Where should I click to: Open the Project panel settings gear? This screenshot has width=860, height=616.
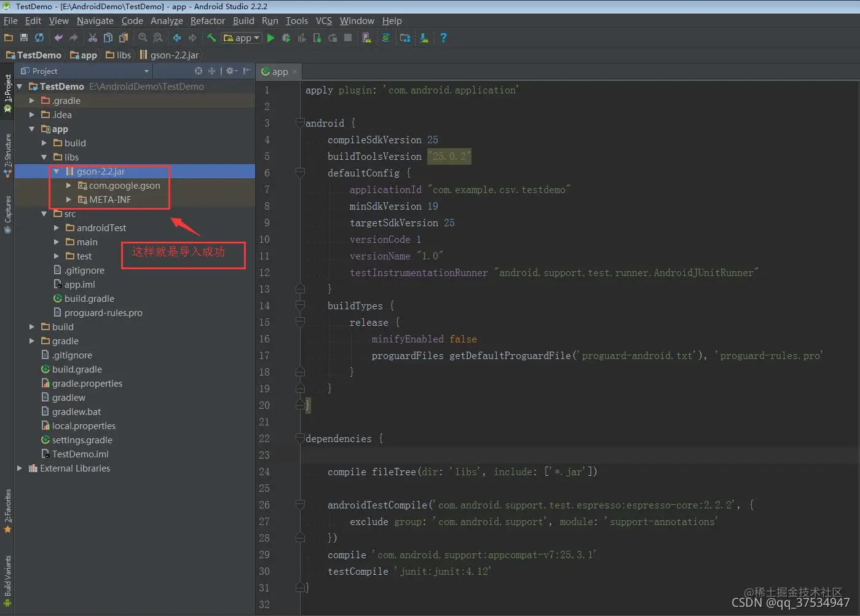click(231, 71)
